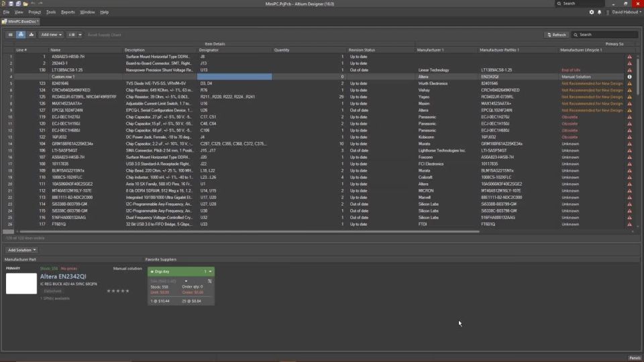This screenshot has width=644, height=362.
Task: Open the Project menu
Action: [x=34, y=12]
